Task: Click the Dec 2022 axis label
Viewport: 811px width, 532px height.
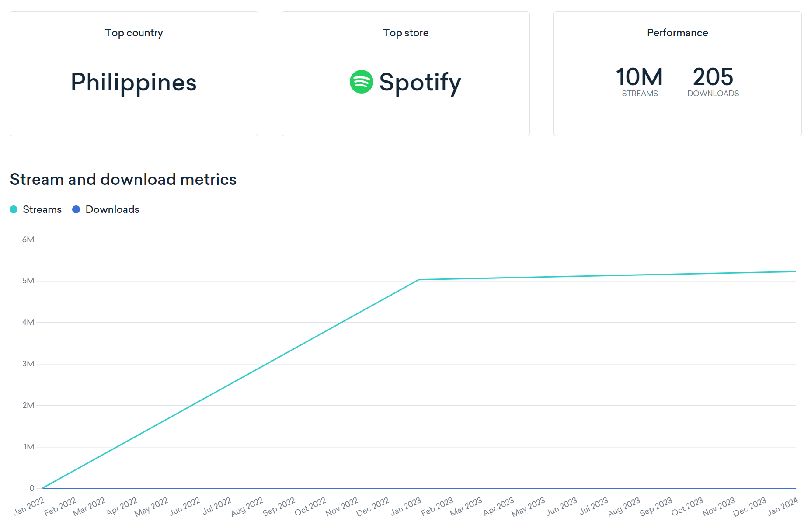Action: 372,507
